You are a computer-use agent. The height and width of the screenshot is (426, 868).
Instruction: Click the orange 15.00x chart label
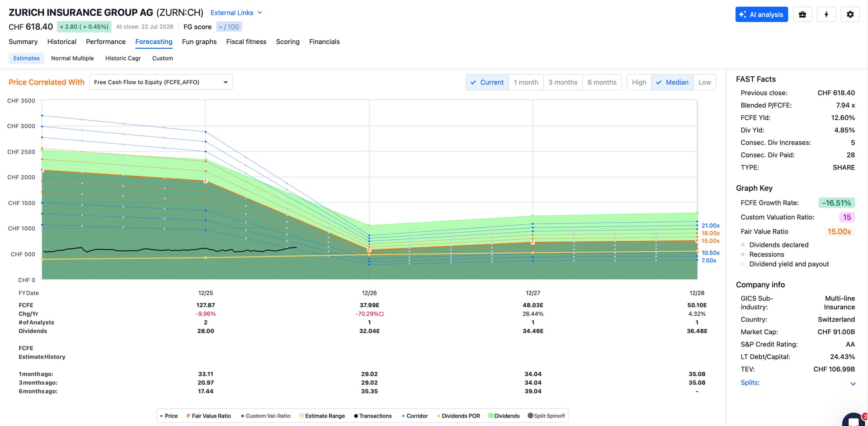coord(711,241)
